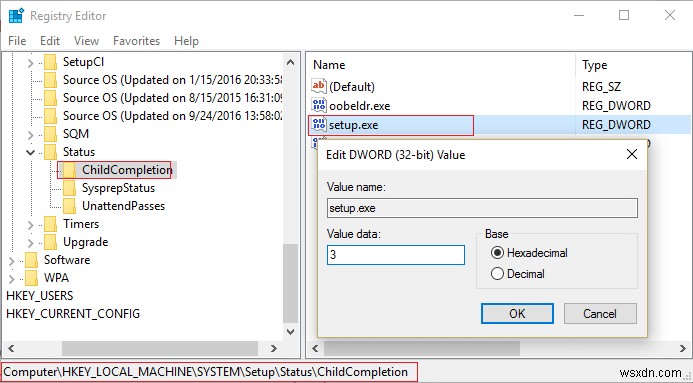Open the Edit menu
Image resolution: width=693 pixels, height=383 pixels.
pos(50,41)
